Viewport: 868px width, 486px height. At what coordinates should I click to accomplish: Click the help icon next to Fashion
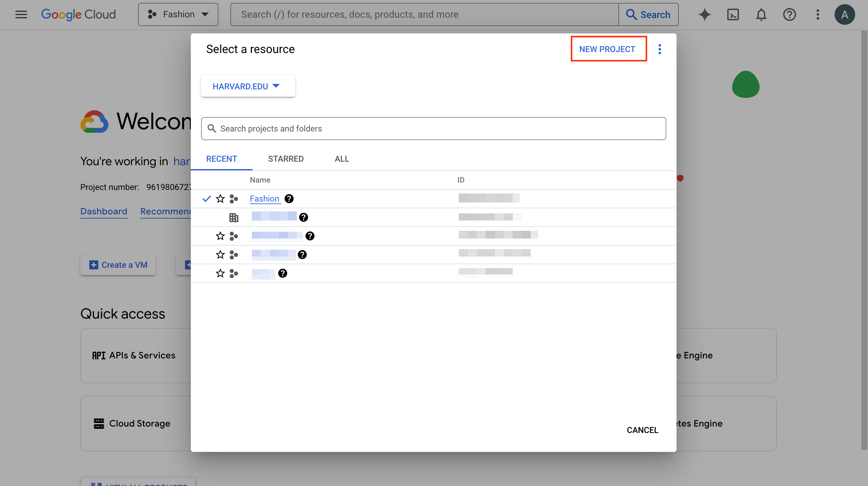pos(289,199)
